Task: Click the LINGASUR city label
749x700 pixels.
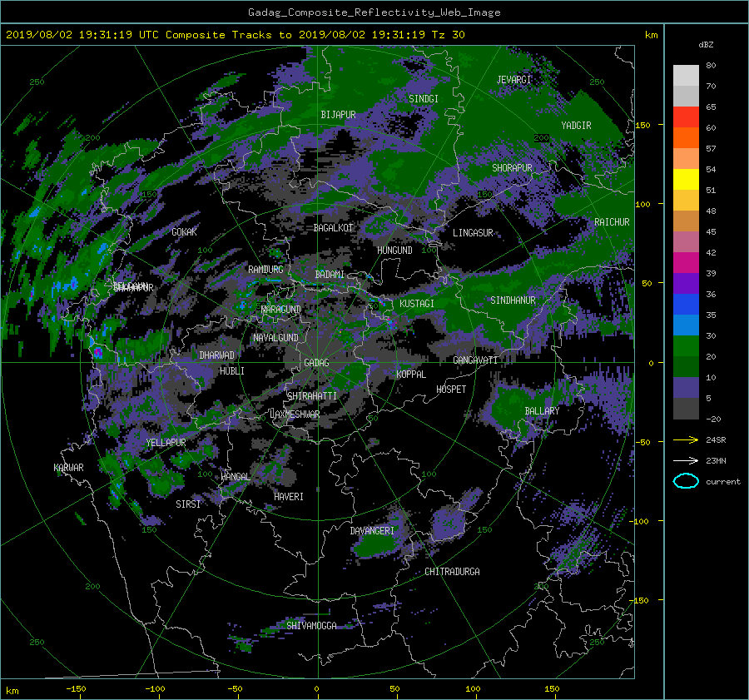Action: tap(473, 233)
